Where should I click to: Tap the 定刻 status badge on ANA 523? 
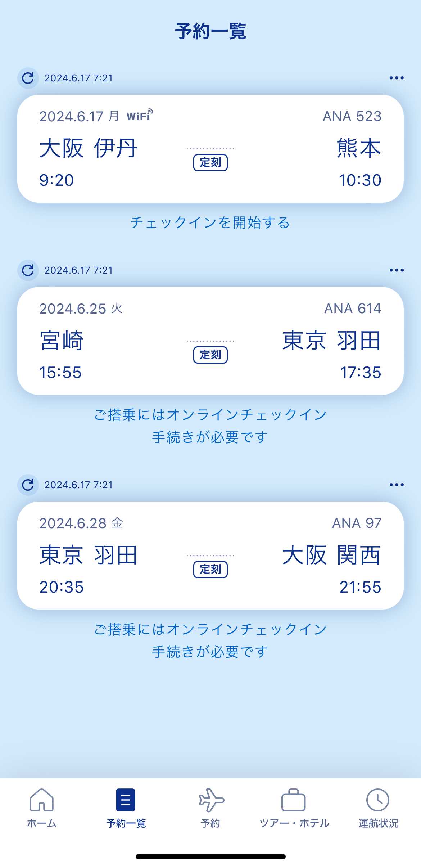pos(210,163)
